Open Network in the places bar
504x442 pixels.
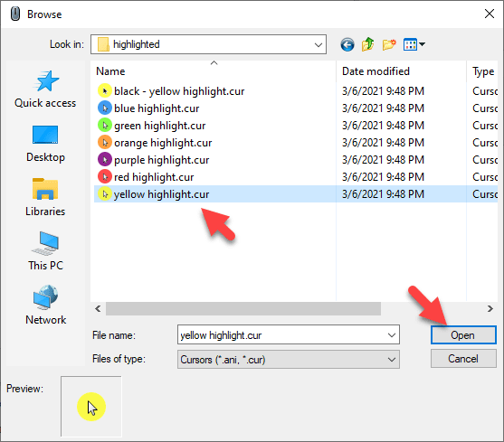[x=45, y=306]
